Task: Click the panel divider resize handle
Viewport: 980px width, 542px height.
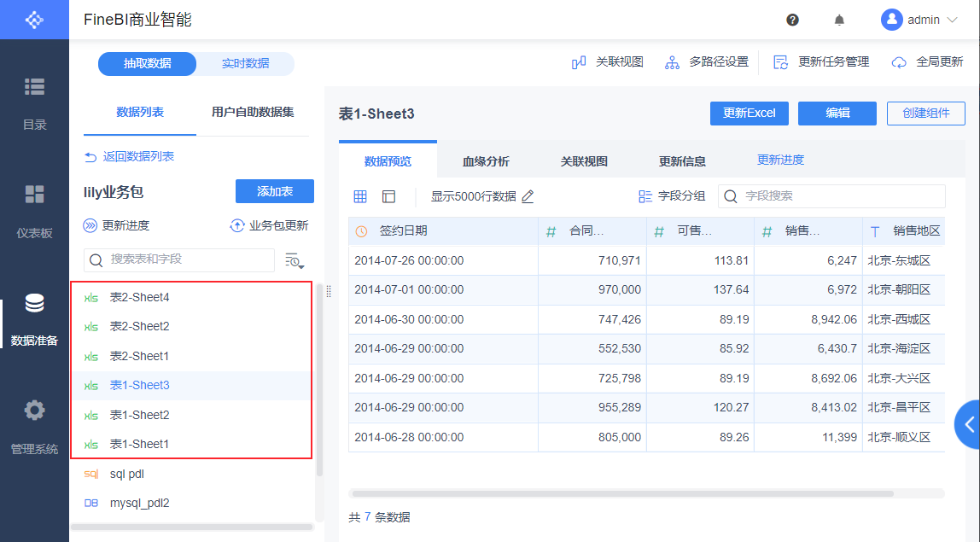Action: [x=329, y=291]
